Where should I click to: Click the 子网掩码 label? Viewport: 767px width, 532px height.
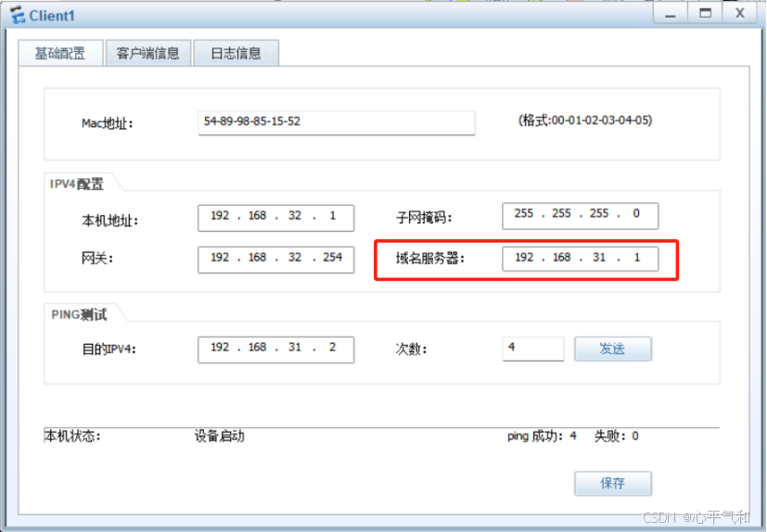coord(424,218)
